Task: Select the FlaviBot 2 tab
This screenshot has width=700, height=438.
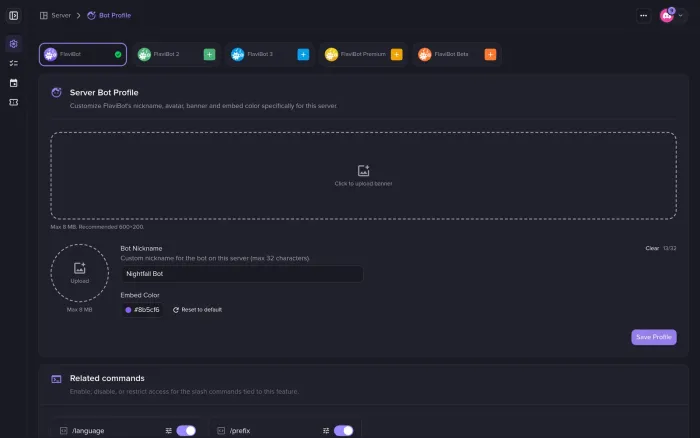Action: coord(176,54)
